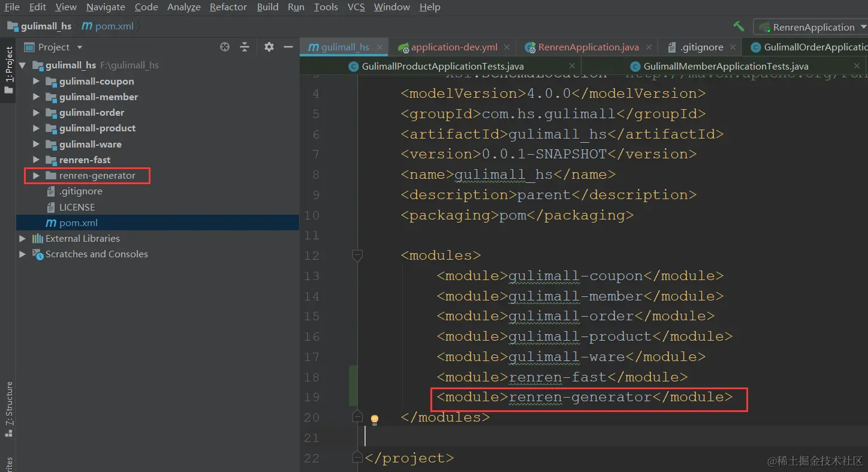Click the description parent line in editor
This screenshot has width=868, height=472.
point(548,195)
